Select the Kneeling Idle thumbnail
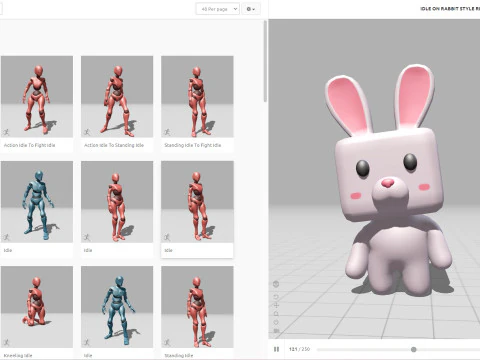Viewport: 480px width, 360px height. [x=37, y=307]
